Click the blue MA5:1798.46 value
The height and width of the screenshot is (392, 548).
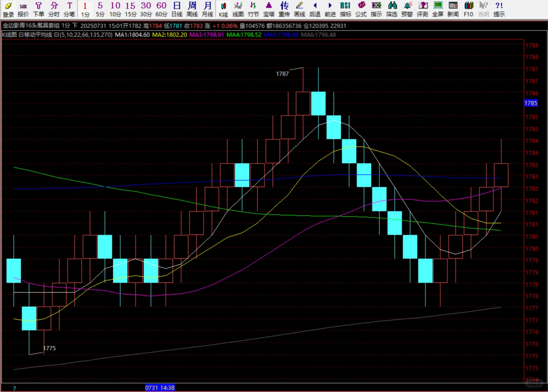(x=281, y=35)
